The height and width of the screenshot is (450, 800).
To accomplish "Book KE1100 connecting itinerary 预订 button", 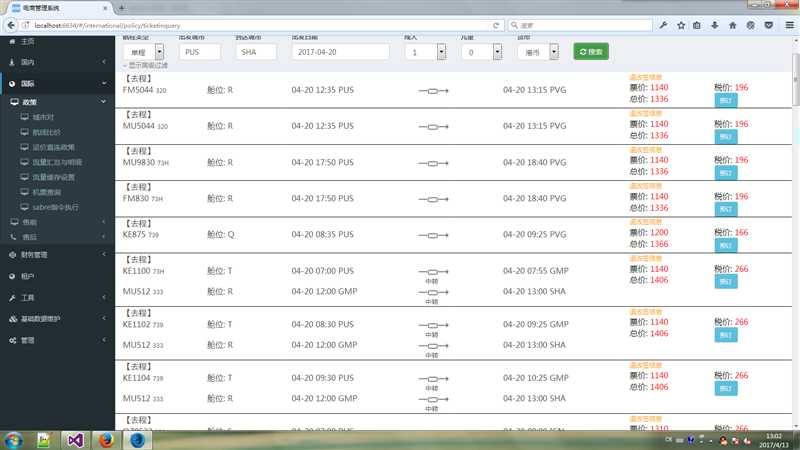I will click(x=726, y=282).
